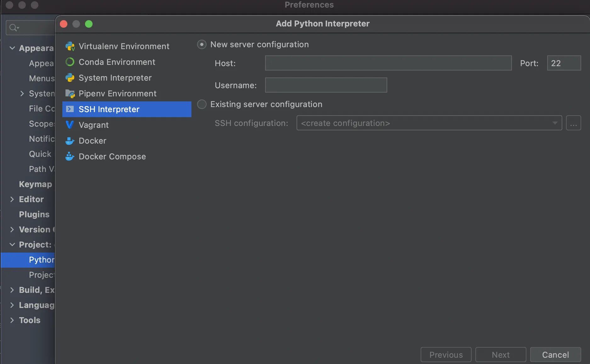Click the Vagrant V icon
The width and height of the screenshot is (590, 364).
(70, 125)
